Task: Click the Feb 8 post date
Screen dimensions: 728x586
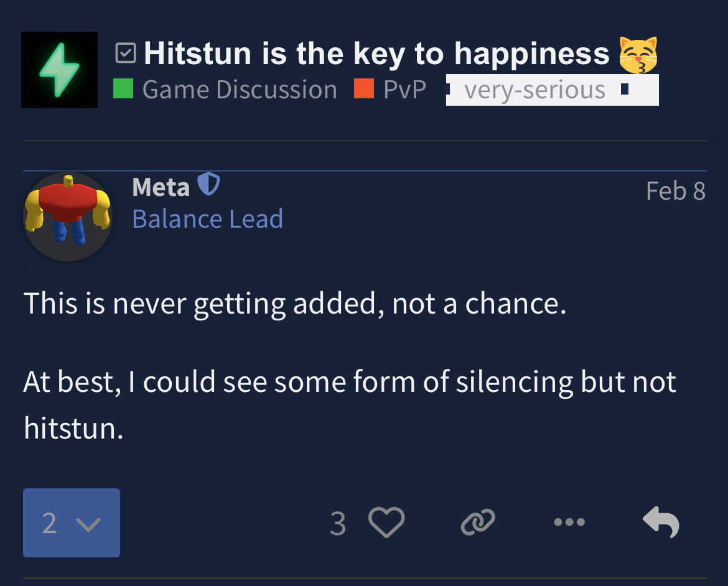Action: click(x=676, y=191)
